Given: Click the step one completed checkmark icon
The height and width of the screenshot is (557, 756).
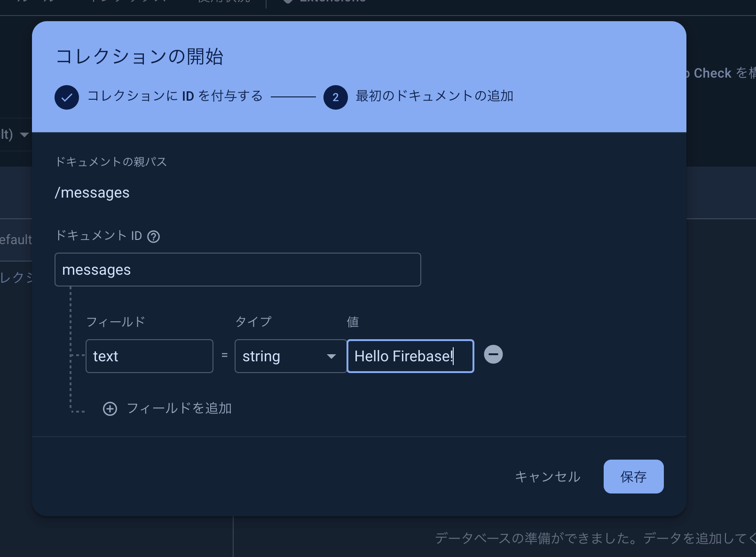Looking at the screenshot, I should pos(66,97).
